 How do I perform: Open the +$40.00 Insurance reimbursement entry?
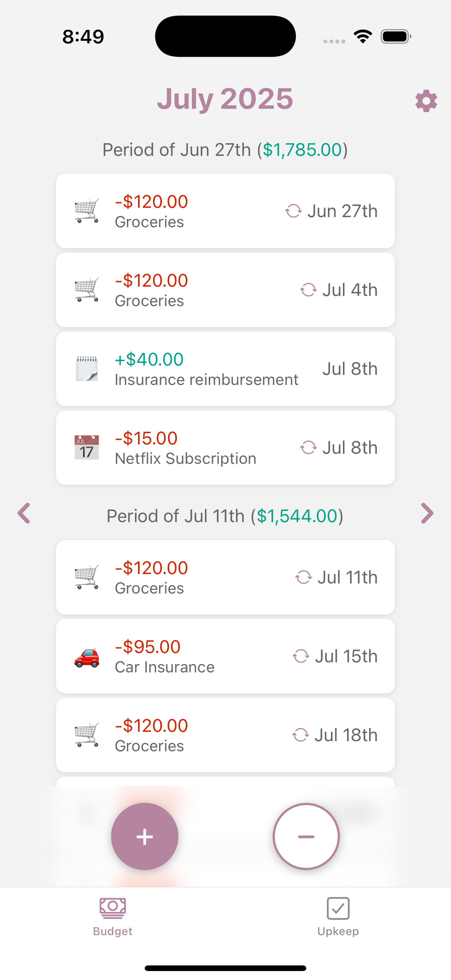pos(225,369)
